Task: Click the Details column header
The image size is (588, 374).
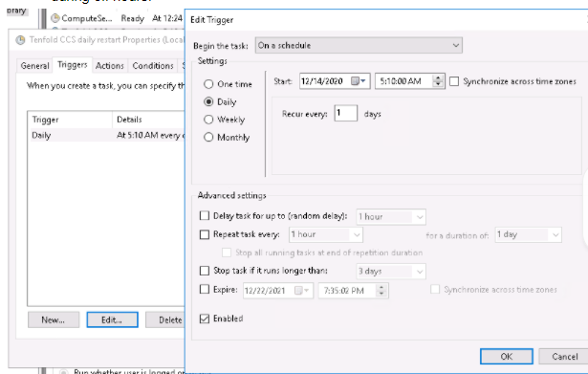Action: pos(148,120)
